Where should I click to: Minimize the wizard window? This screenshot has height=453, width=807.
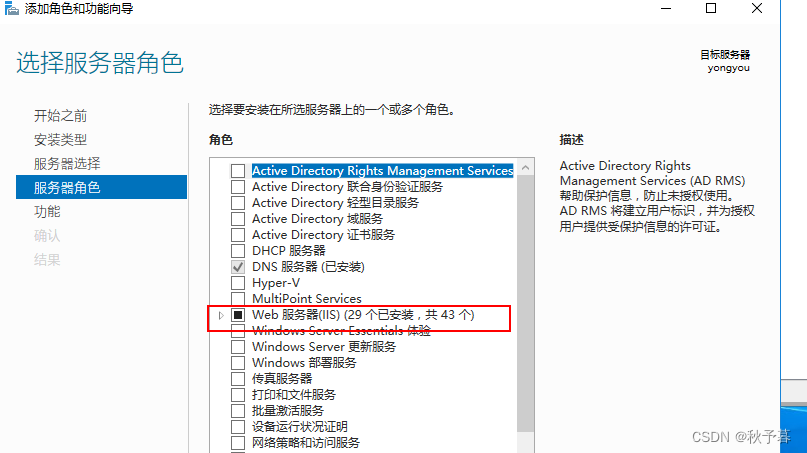(x=665, y=9)
